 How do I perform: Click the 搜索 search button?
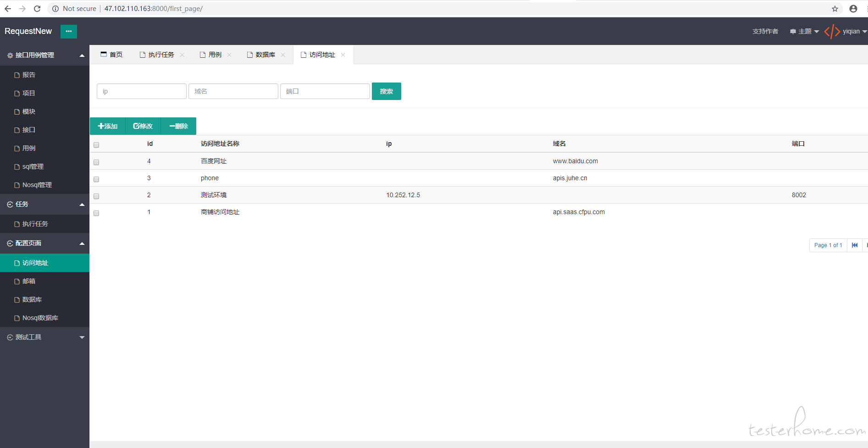click(387, 91)
